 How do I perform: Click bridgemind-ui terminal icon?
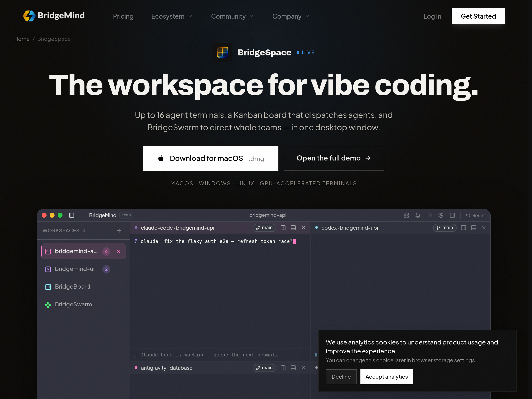pos(48,269)
